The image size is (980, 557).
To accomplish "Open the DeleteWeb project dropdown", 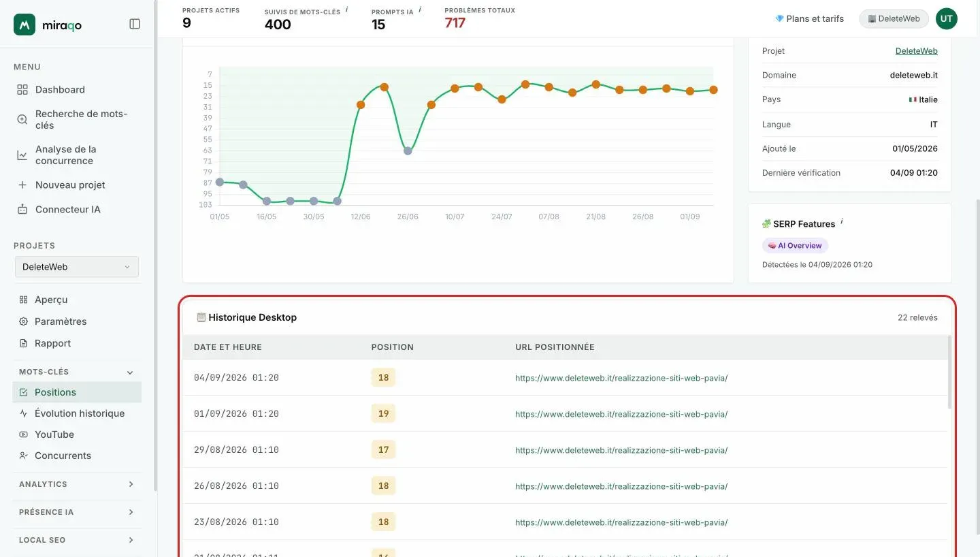I will click(77, 267).
